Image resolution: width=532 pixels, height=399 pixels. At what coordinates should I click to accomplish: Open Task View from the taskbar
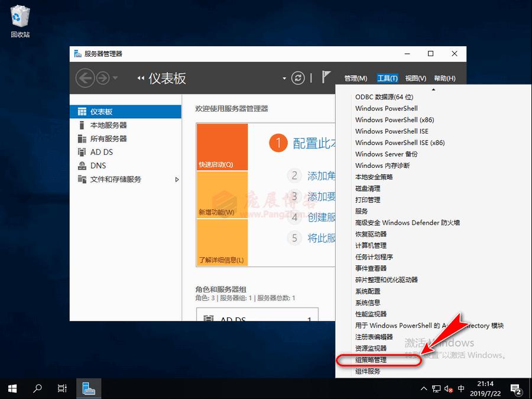coord(61,388)
